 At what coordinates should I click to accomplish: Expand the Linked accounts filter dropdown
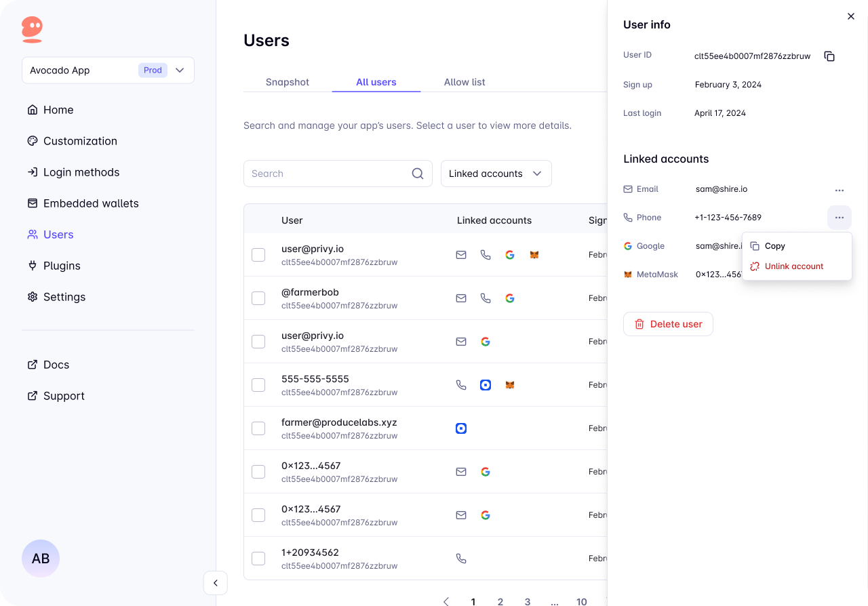tap(496, 174)
